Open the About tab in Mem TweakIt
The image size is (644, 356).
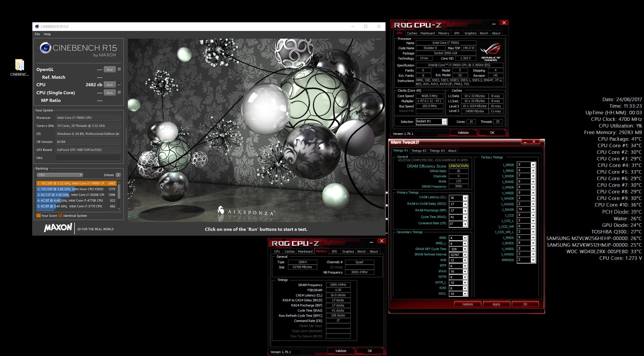(452, 151)
